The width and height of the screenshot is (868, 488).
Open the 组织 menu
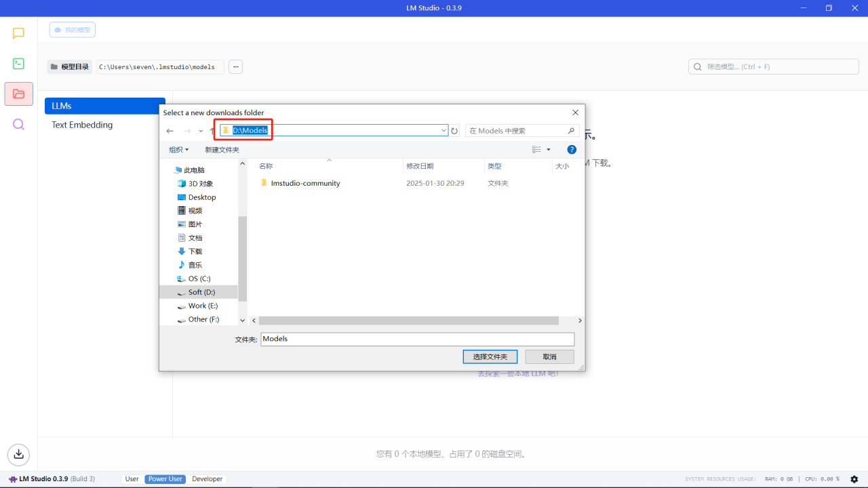click(x=179, y=150)
